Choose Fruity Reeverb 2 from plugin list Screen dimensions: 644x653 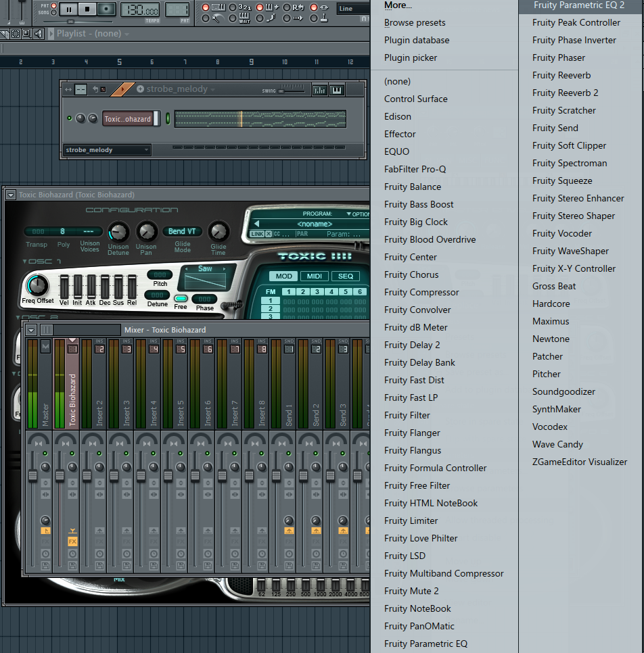[x=566, y=93]
